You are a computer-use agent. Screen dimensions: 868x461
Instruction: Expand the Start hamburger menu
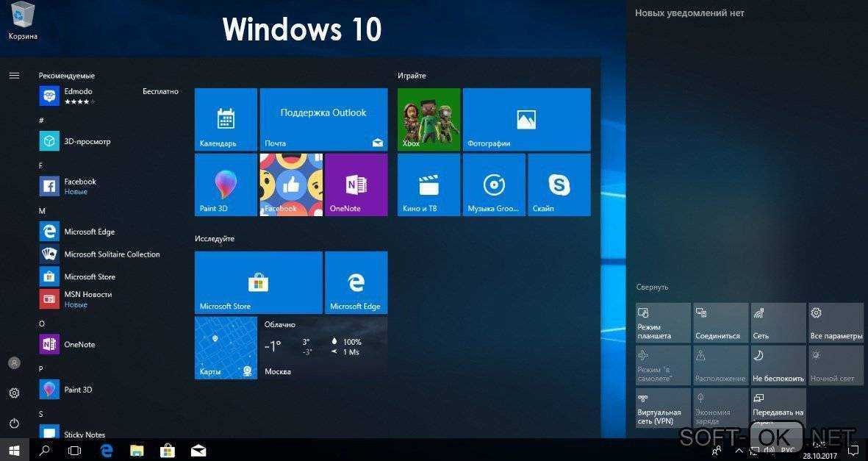15,75
